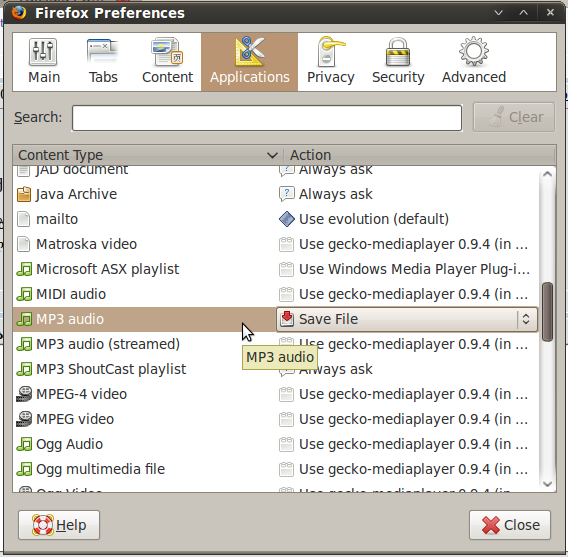The image size is (568, 557).
Task: Select the MP3 audio (streamed) row
Action: (276, 344)
